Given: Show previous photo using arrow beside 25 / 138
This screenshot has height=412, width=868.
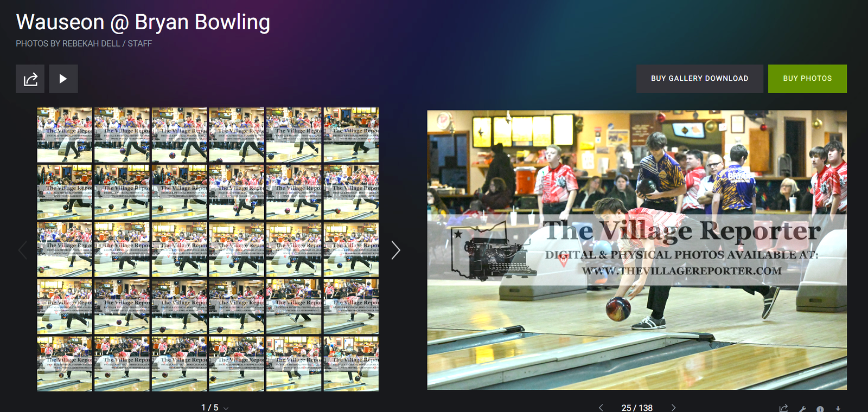Looking at the screenshot, I should coord(601,408).
